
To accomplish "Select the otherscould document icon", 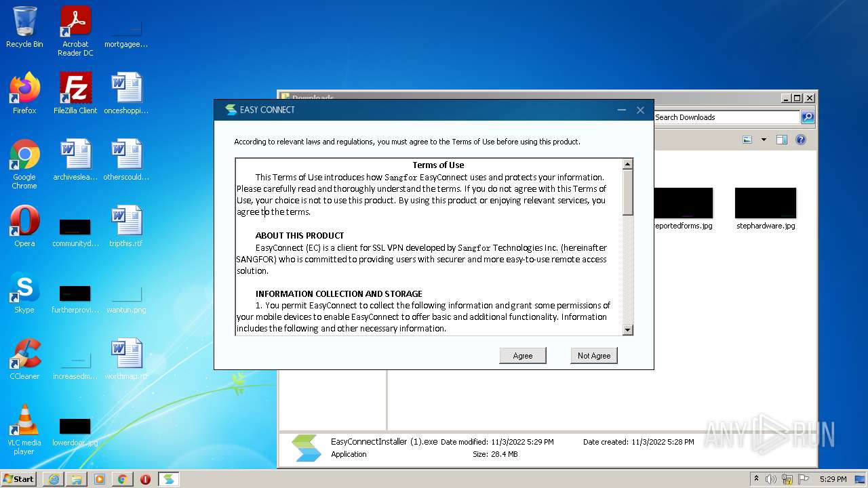I will coord(126,160).
